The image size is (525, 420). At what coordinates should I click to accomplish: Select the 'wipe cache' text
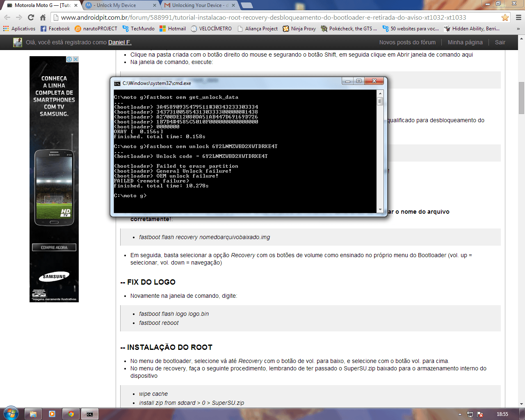click(153, 394)
